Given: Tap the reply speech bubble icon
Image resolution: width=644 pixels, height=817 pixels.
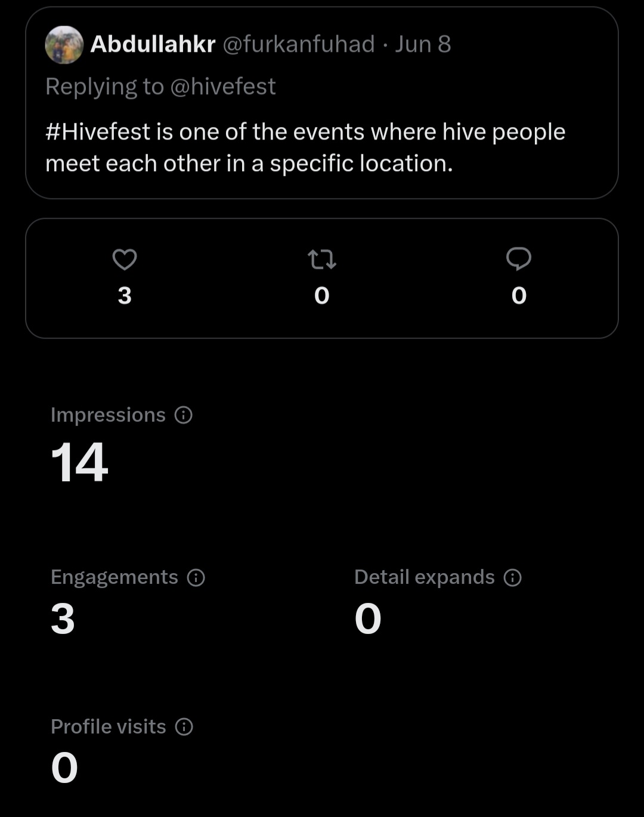Looking at the screenshot, I should click(519, 259).
